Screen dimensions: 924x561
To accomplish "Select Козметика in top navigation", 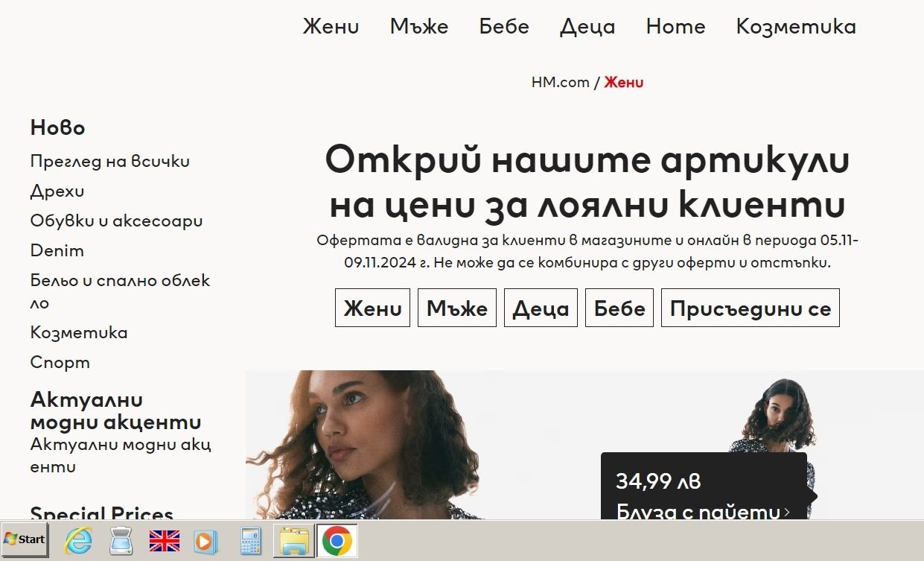I will [x=796, y=27].
